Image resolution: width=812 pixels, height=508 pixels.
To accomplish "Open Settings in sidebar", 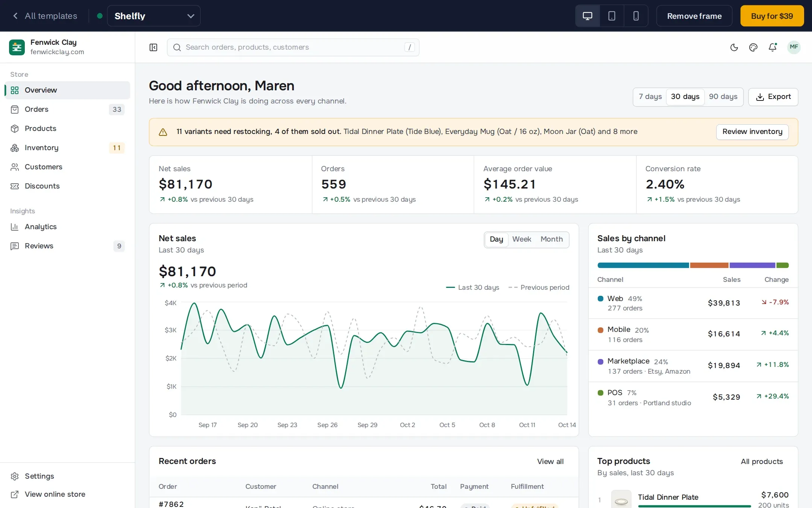I will tap(68, 476).
